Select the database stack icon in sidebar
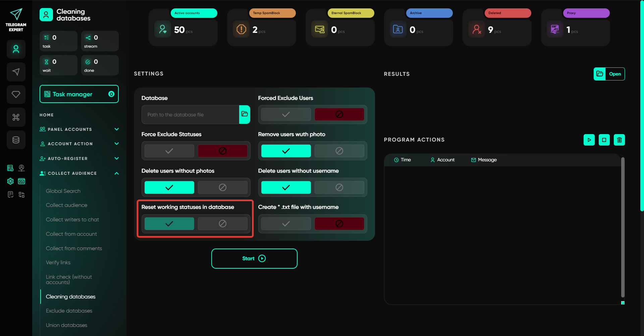 click(x=16, y=140)
